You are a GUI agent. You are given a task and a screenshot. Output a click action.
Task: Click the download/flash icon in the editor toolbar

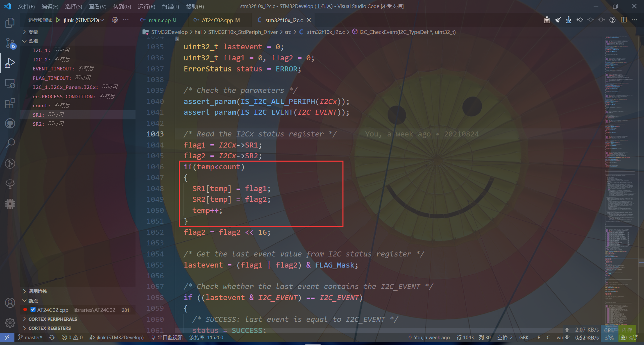[569, 20]
